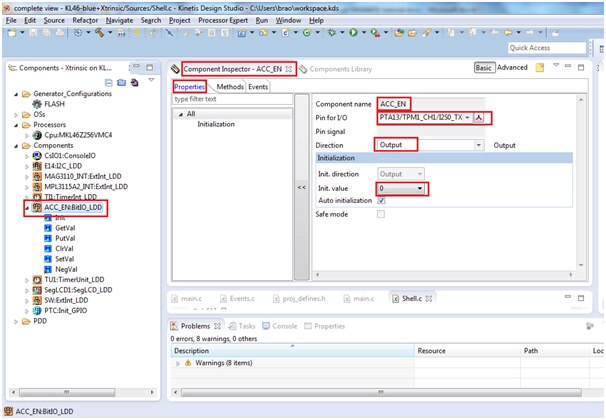
Task: Enable the Safe mode checkbox
Action: coord(381,214)
